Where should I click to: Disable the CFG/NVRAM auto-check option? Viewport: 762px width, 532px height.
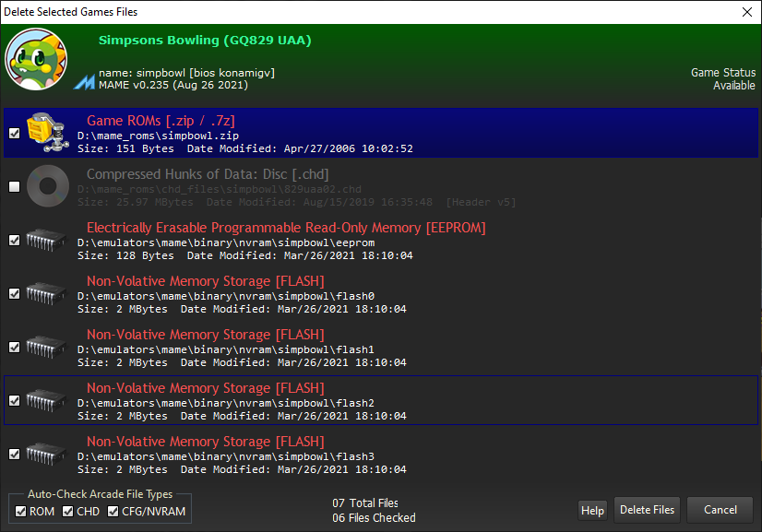(x=113, y=512)
